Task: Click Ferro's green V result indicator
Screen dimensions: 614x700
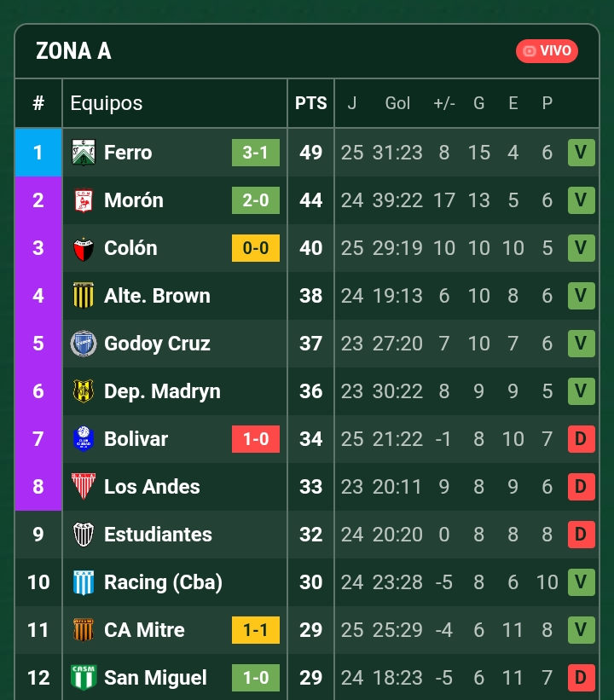Action: 582,153
